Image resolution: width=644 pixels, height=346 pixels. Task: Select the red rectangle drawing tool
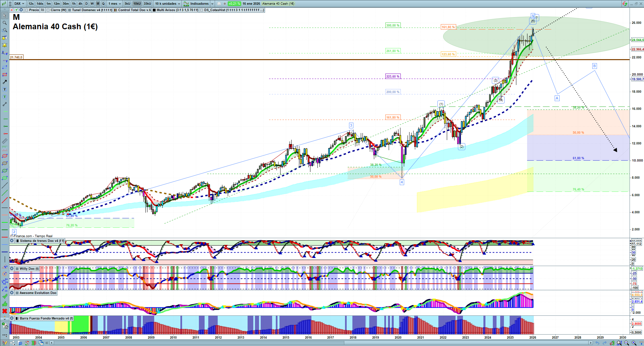click(5, 75)
